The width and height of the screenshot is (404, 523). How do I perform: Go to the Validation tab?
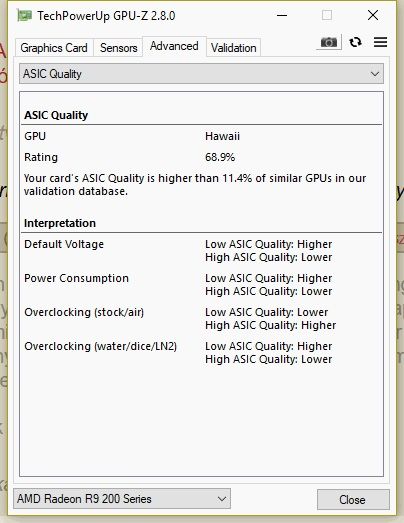pos(234,48)
